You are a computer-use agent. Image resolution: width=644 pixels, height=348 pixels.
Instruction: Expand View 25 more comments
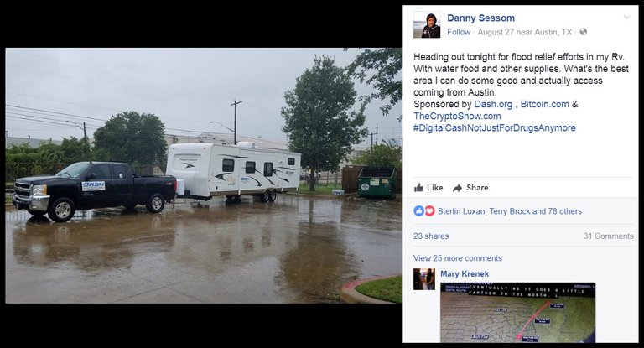(x=458, y=258)
